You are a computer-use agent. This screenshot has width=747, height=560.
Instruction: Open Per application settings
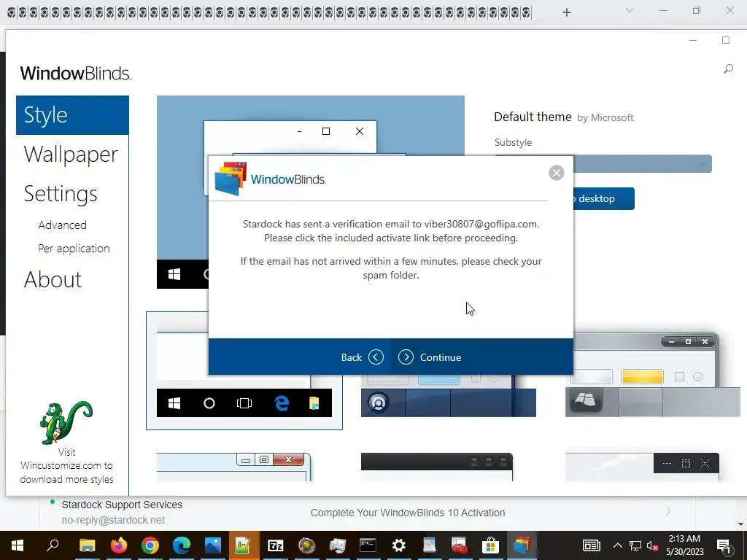click(74, 249)
